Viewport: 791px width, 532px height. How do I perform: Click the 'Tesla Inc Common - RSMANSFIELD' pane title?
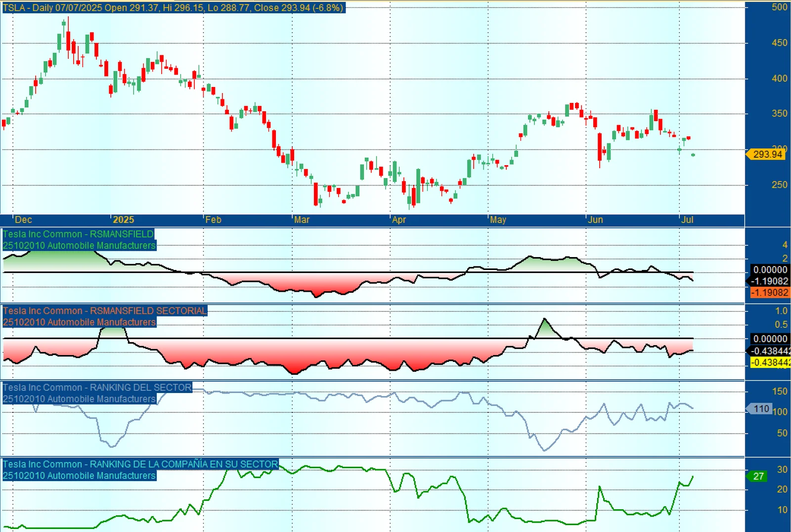pyautogui.click(x=78, y=234)
